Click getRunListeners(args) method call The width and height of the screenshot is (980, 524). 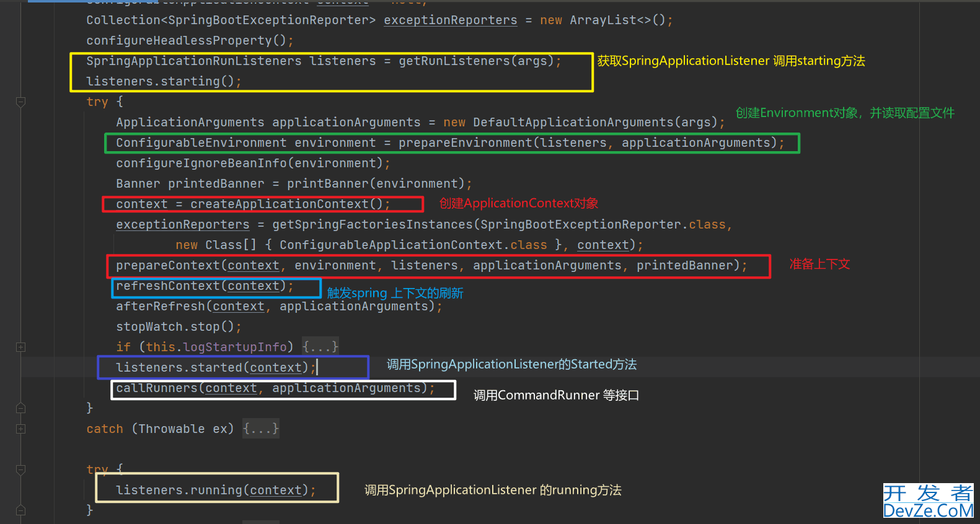[475, 61]
